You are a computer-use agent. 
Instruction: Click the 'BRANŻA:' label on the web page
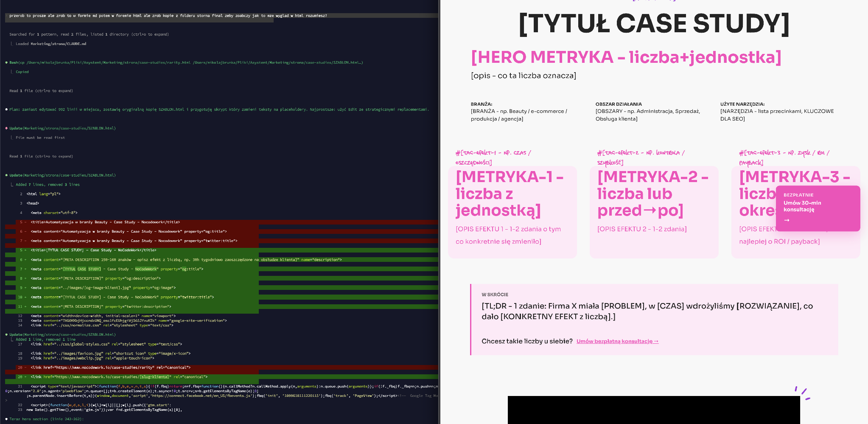click(482, 104)
